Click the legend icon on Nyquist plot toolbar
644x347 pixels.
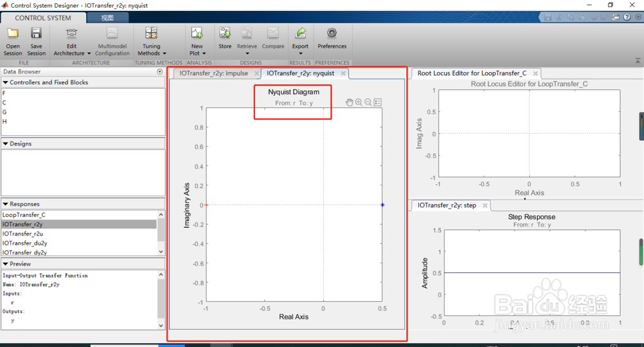click(x=378, y=102)
